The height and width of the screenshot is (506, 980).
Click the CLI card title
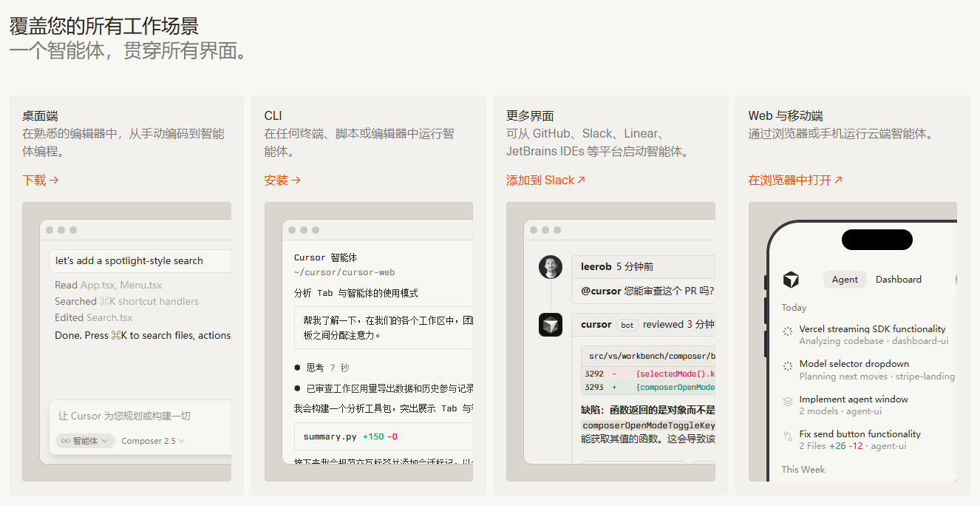273,115
